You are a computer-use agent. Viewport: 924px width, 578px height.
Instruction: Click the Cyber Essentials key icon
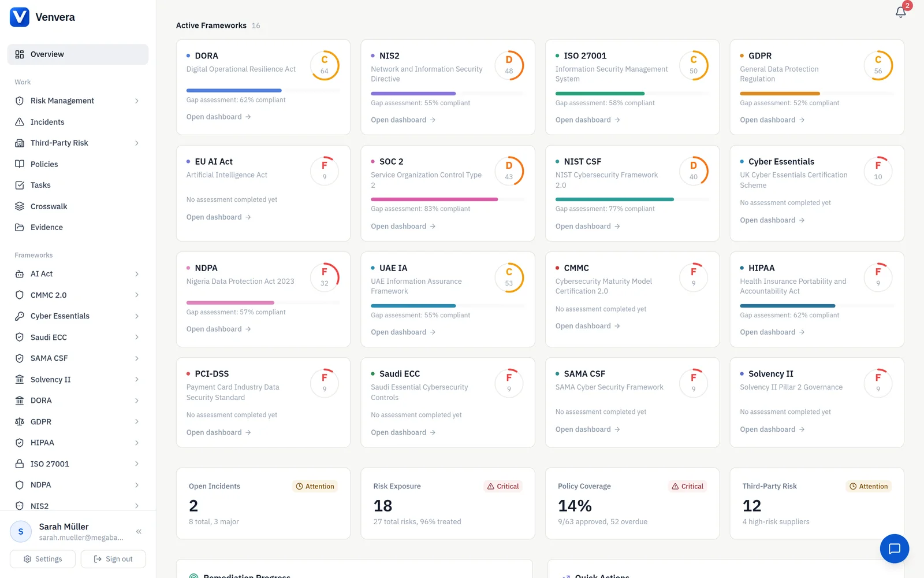[20, 316]
